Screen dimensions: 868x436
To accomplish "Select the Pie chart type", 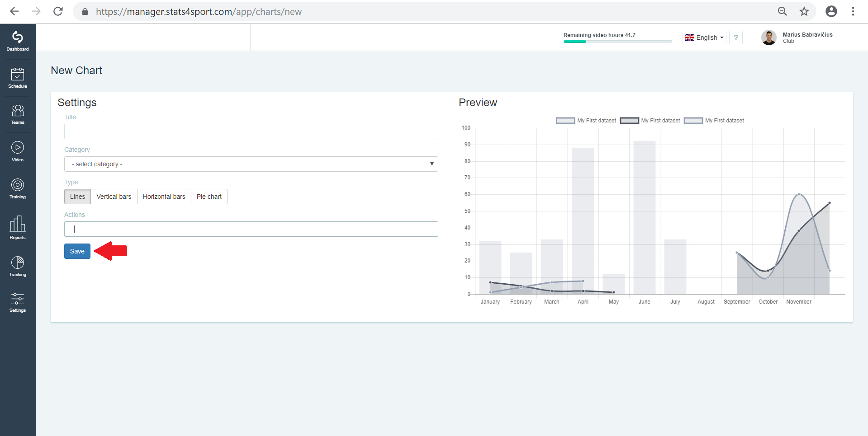I will (x=209, y=197).
